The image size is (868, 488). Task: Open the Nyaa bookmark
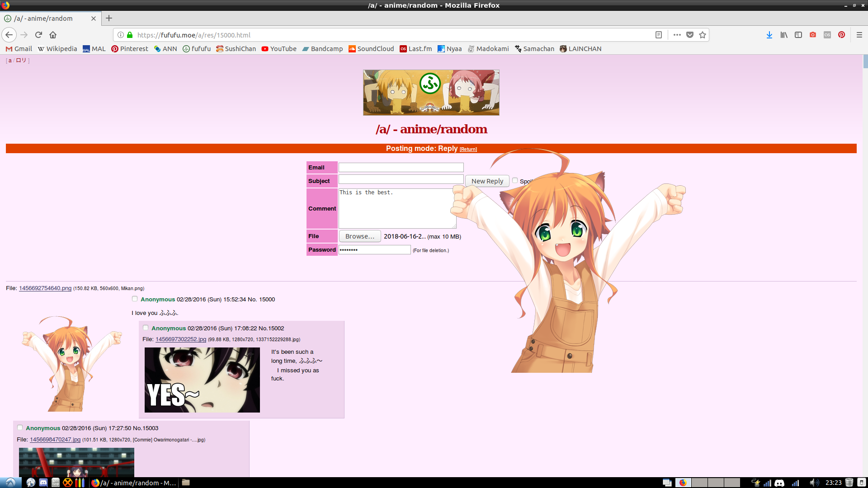(450, 49)
